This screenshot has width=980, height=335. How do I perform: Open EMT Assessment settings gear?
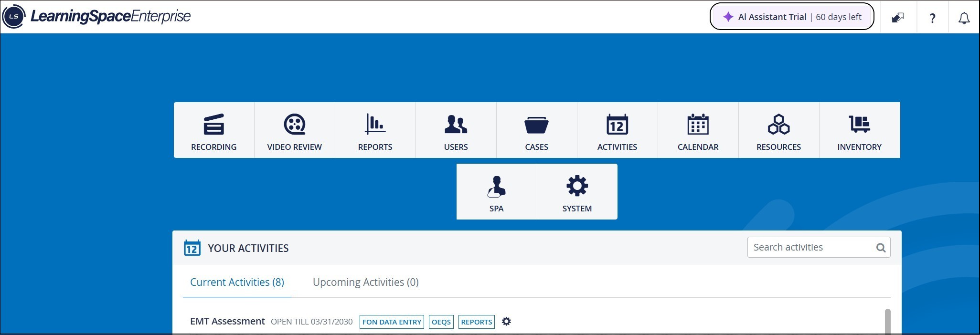[506, 322]
